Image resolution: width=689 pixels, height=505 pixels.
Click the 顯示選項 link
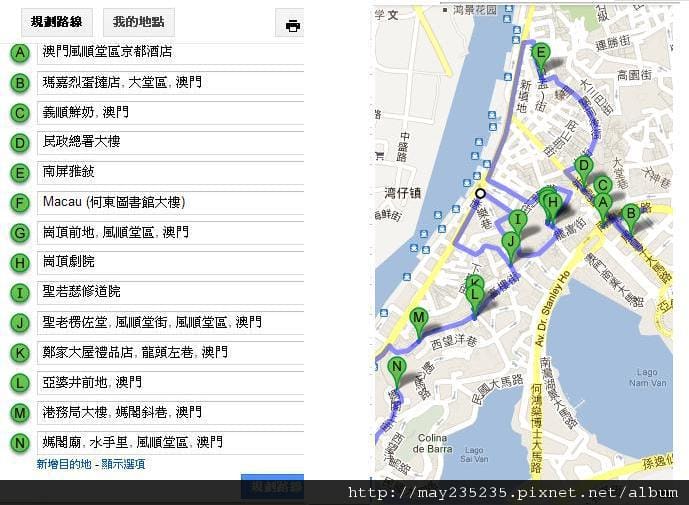123,464
